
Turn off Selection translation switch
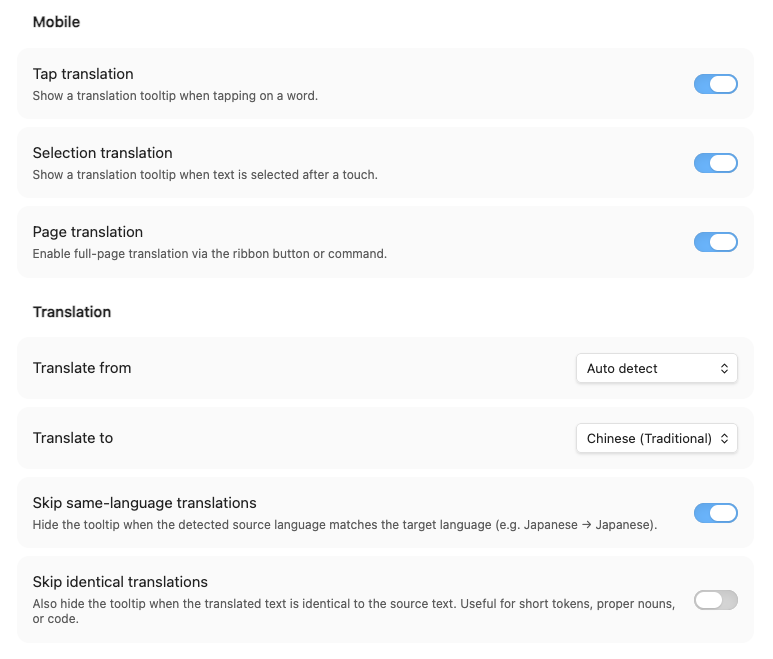[715, 163]
